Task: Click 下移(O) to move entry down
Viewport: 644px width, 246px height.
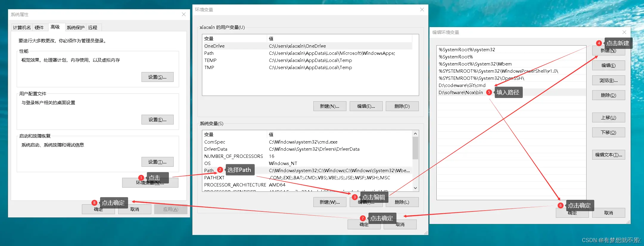Action: (609, 132)
